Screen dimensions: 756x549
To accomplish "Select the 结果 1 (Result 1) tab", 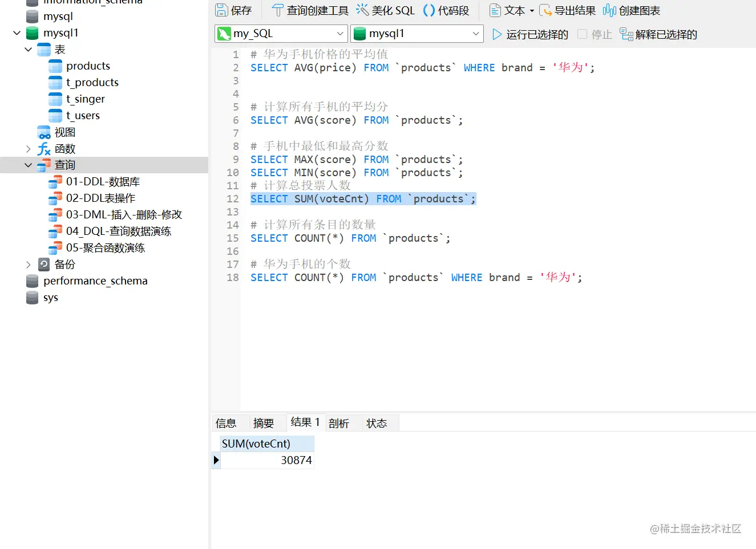I will pyautogui.click(x=306, y=422).
